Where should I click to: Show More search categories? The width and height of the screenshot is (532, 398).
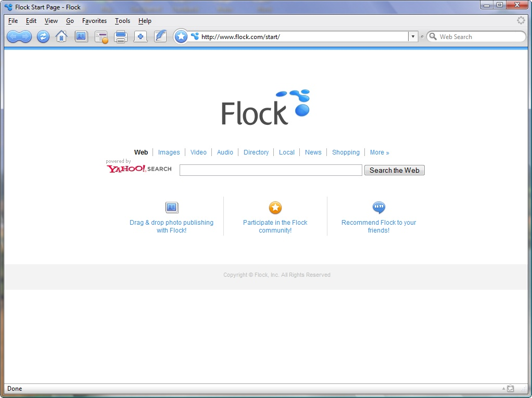(379, 152)
